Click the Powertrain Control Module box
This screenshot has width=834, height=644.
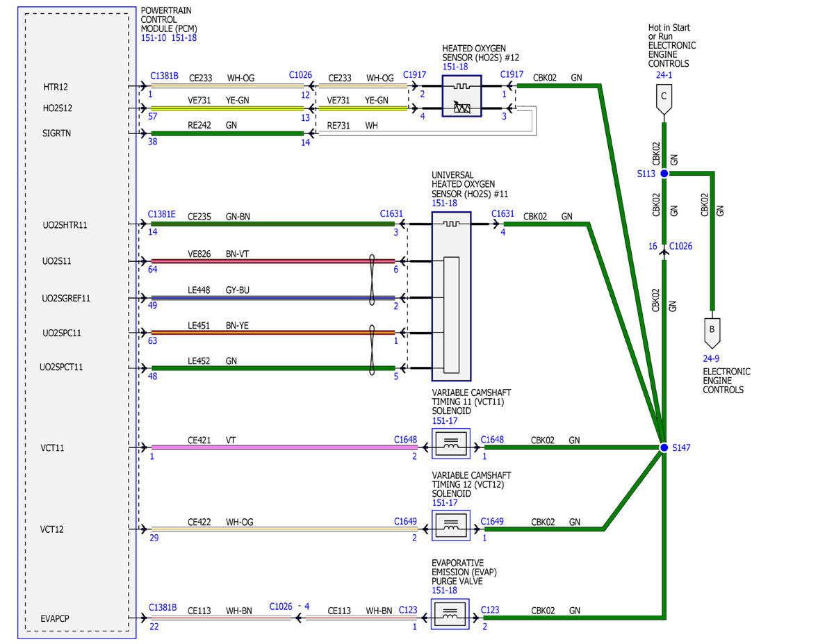77,323
